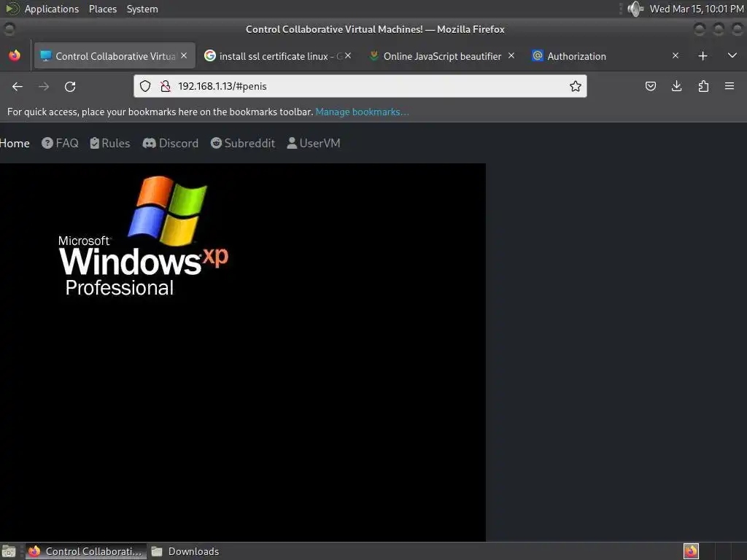Switch to the Downloads taskbar window
The image size is (747, 560).
(185, 551)
